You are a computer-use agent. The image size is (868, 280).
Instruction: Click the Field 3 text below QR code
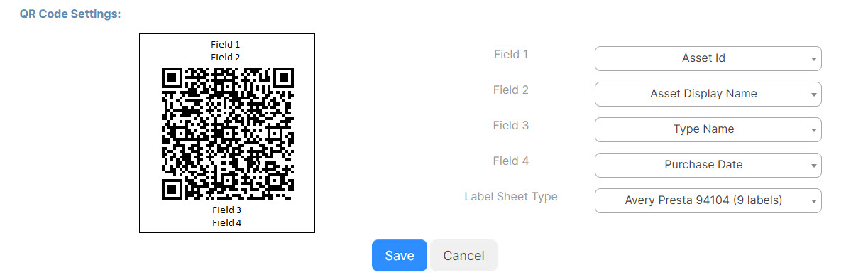pos(226,210)
